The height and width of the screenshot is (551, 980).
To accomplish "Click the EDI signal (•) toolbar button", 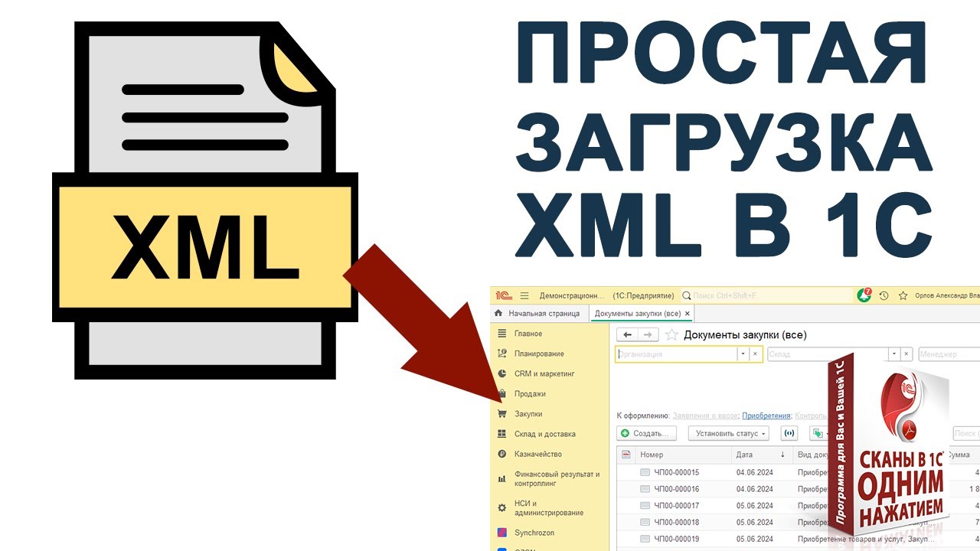I will (x=790, y=433).
